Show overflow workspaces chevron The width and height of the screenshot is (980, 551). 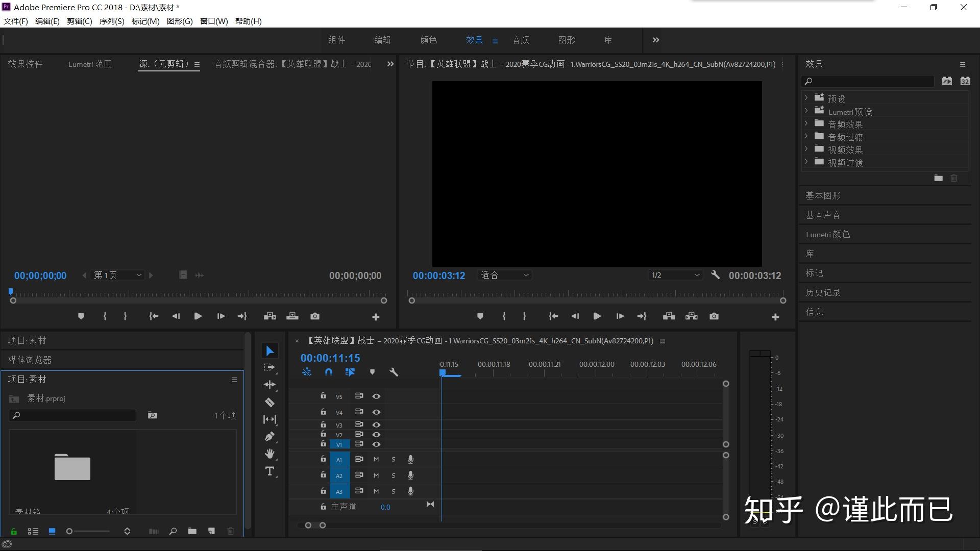[656, 40]
